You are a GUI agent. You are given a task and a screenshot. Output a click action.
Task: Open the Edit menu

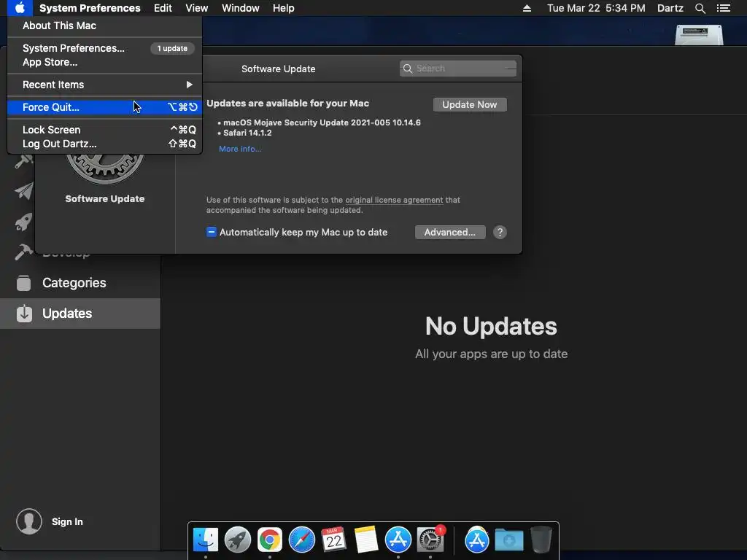pyautogui.click(x=163, y=8)
